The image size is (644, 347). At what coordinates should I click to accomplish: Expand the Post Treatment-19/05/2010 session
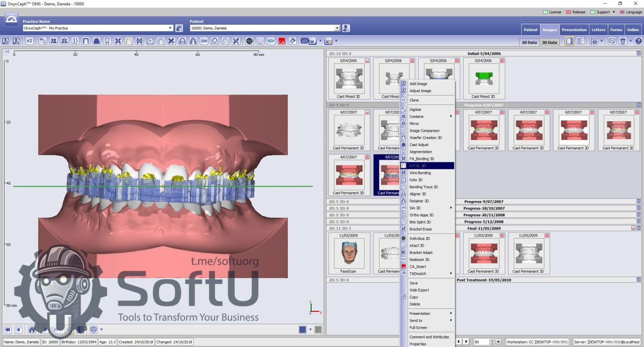639,280
